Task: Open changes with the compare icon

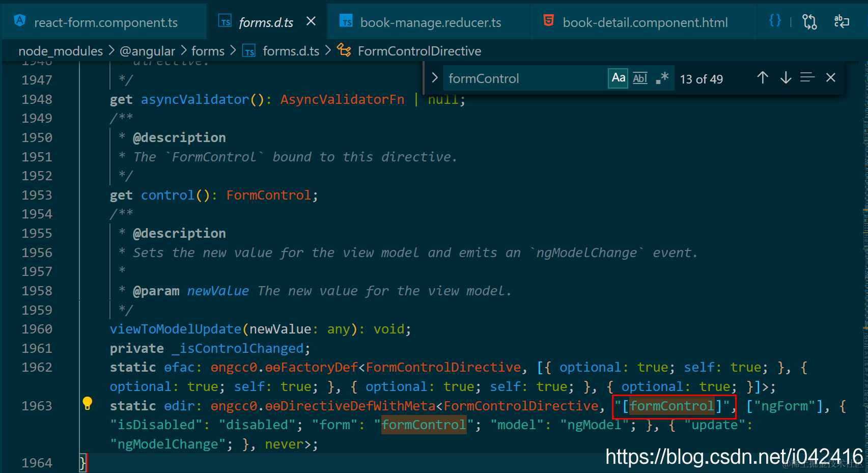Action: (809, 21)
